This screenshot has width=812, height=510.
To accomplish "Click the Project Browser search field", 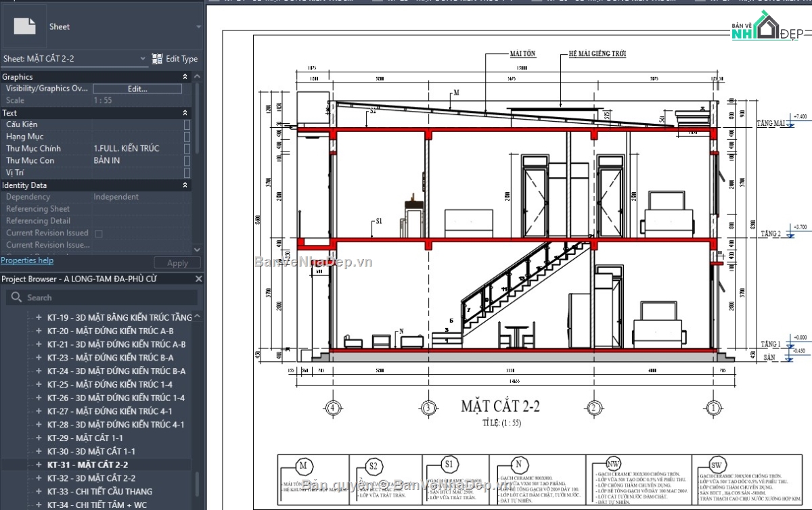I will click(101, 298).
